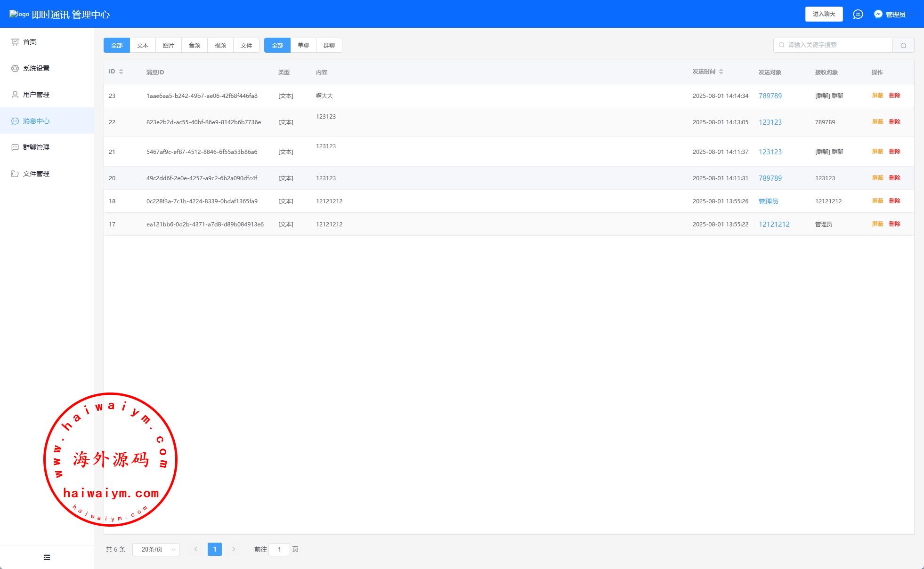924x569 pixels.
Task: Select the 群聊 chat filter
Action: coord(329,45)
